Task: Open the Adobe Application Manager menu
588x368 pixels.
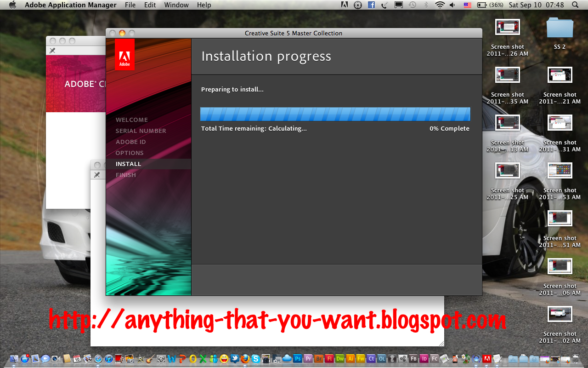Action: point(71,5)
